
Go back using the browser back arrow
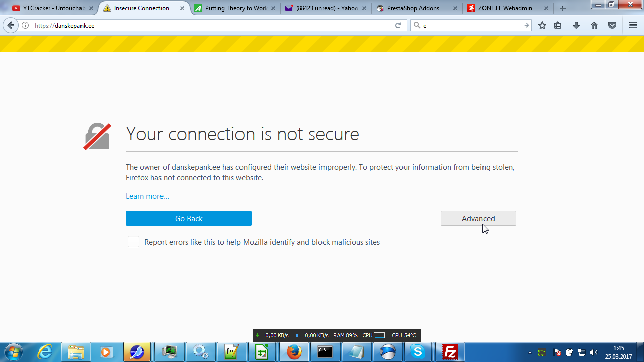click(x=11, y=25)
